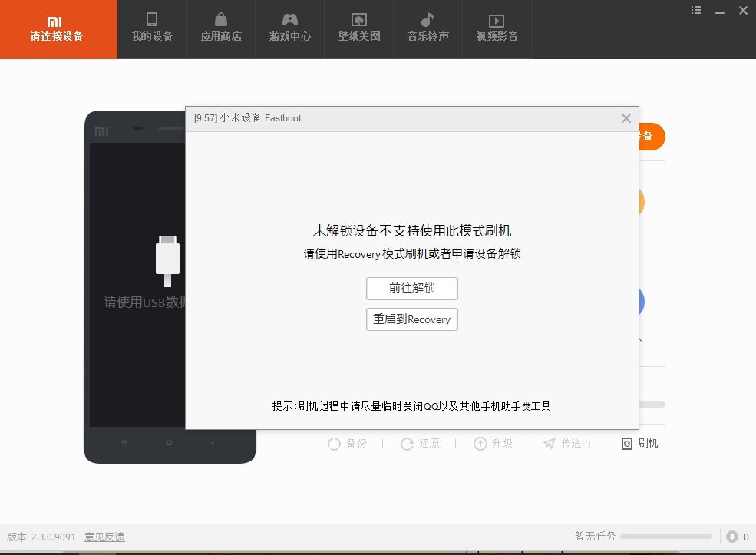Screen dimensions: 756x555
Task: Click the heading 未解锁设备不支持使用此模式刷机
Action: [411, 230]
